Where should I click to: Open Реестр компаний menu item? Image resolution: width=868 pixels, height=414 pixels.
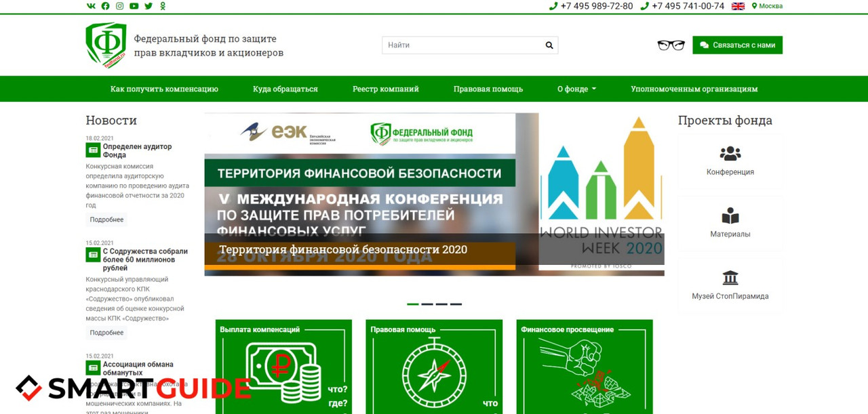coord(386,89)
